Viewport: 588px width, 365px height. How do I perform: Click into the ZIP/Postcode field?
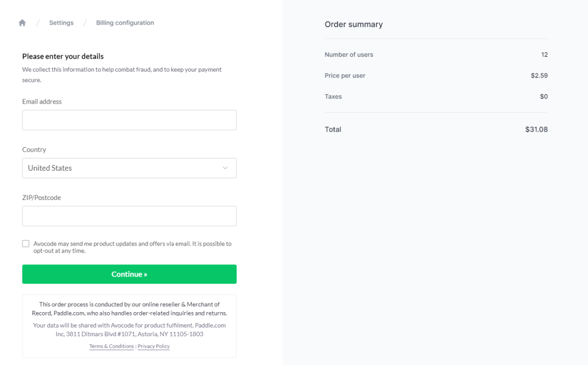tap(129, 216)
